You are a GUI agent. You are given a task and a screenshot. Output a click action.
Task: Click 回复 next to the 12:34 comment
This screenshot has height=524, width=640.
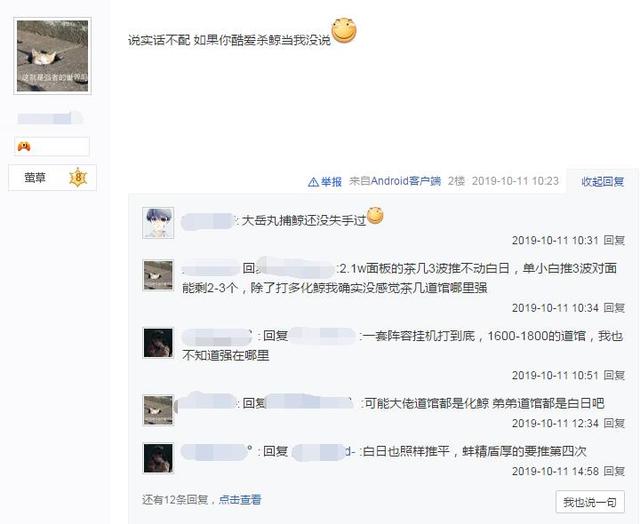pos(614,423)
